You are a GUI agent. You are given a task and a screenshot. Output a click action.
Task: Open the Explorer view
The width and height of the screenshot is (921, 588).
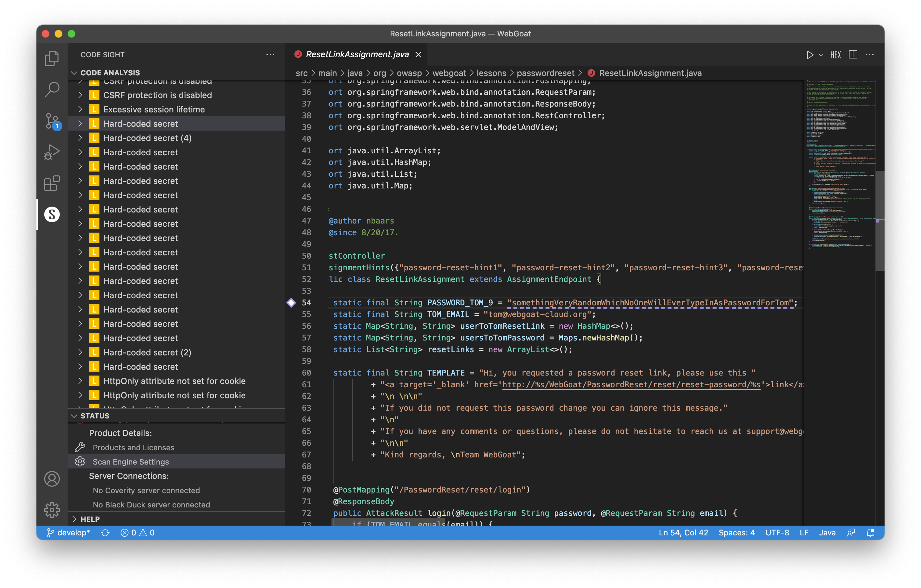pos(52,58)
